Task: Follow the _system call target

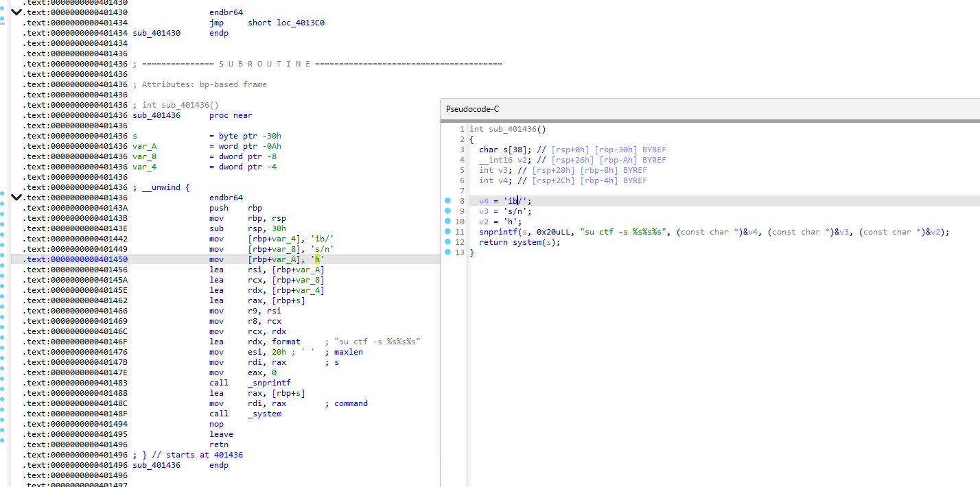Action: click(x=264, y=414)
